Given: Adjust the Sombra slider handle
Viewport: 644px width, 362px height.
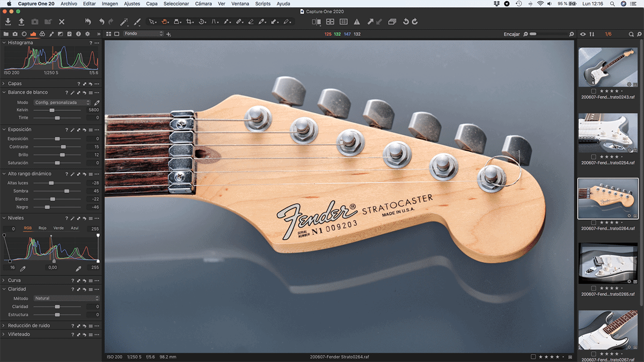Looking at the screenshot, I should click(x=67, y=191).
